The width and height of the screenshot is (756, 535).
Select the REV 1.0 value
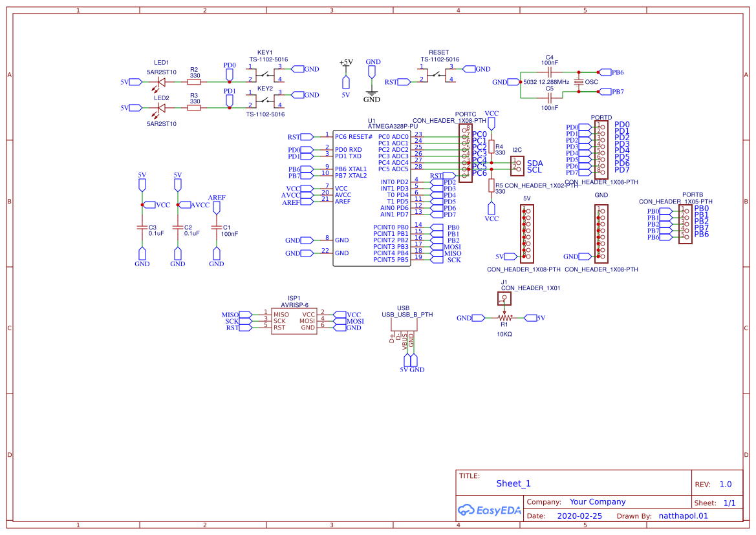726,485
